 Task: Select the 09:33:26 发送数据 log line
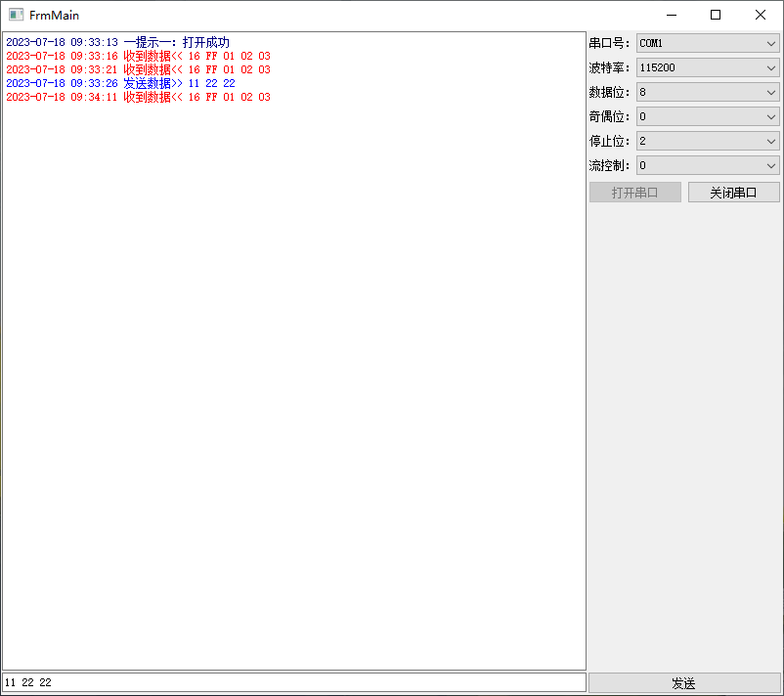pyautogui.click(x=120, y=83)
